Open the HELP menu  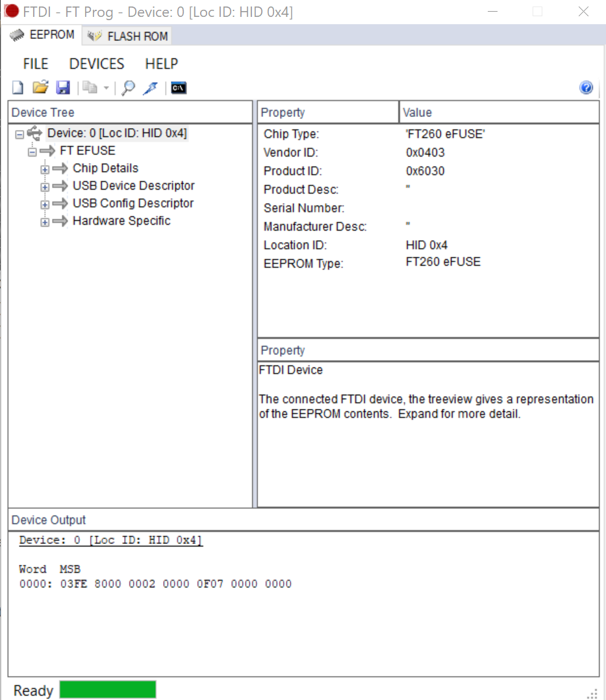pyautogui.click(x=161, y=64)
